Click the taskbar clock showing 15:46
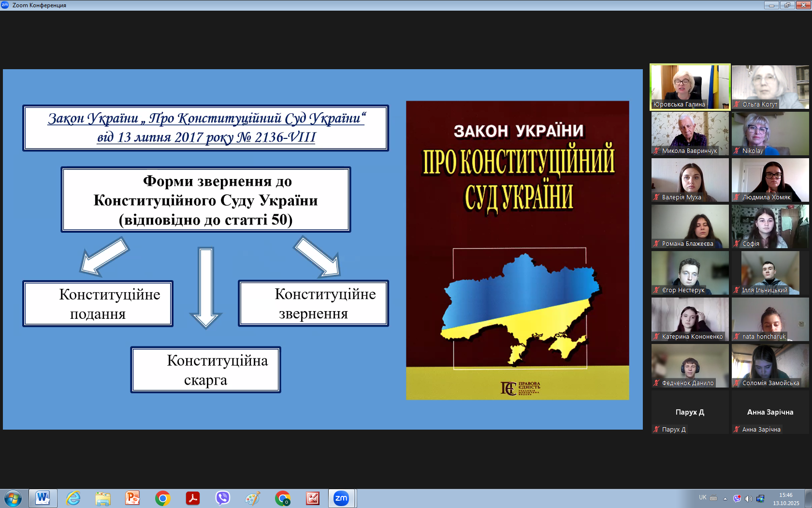Image resolution: width=812 pixels, height=508 pixels. [785, 499]
